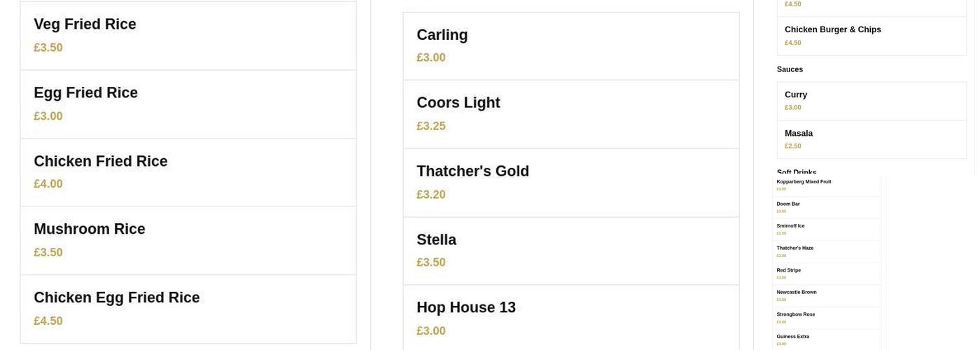Select the Mushroom Rice item
Image resolution: width=980 pixels, height=350 pixels.
tap(188, 240)
